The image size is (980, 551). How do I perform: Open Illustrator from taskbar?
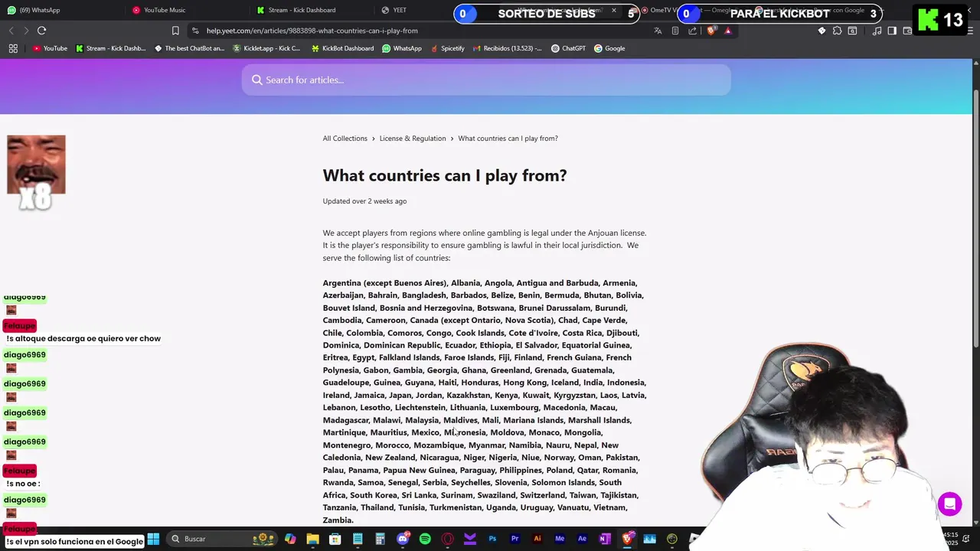point(537,539)
